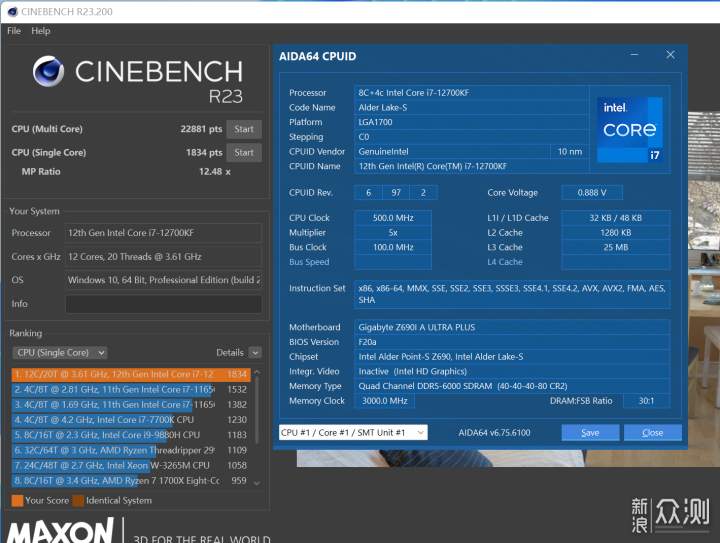Close the AIDA64 CPUID window with X
720x543 pixels.
[x=670, y=55]
